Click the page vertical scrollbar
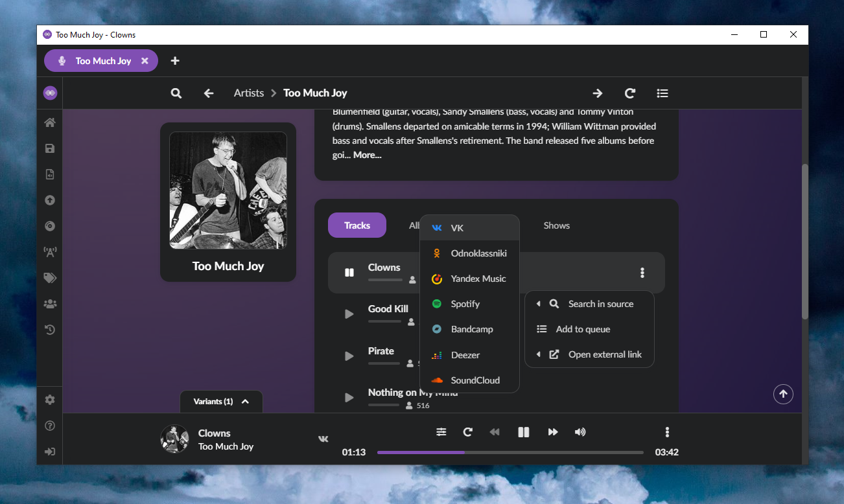This screenshot has width=844, height=504. (x=805, y=241)
